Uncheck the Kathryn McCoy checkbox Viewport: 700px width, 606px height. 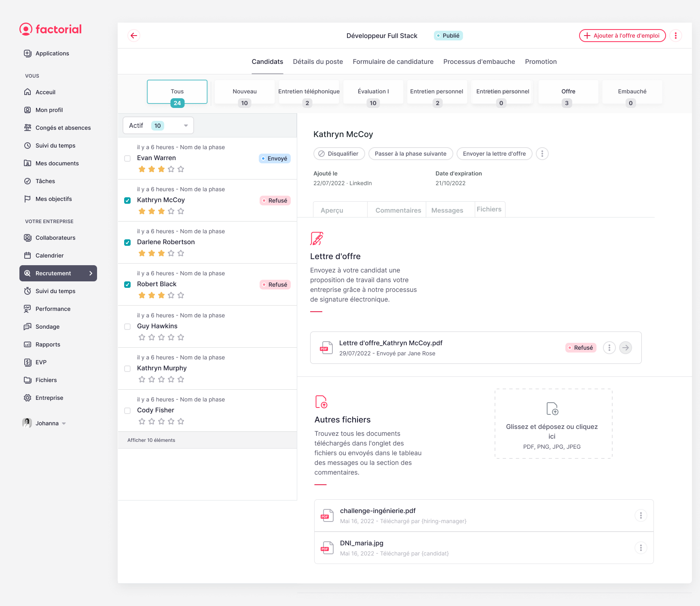(x=127, y=201)
